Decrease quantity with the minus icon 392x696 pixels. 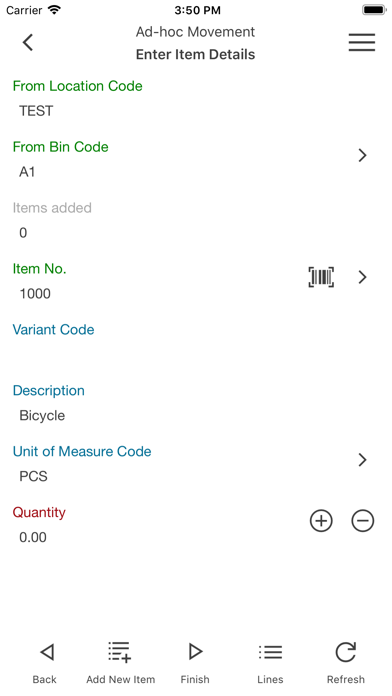pos(363,521)
